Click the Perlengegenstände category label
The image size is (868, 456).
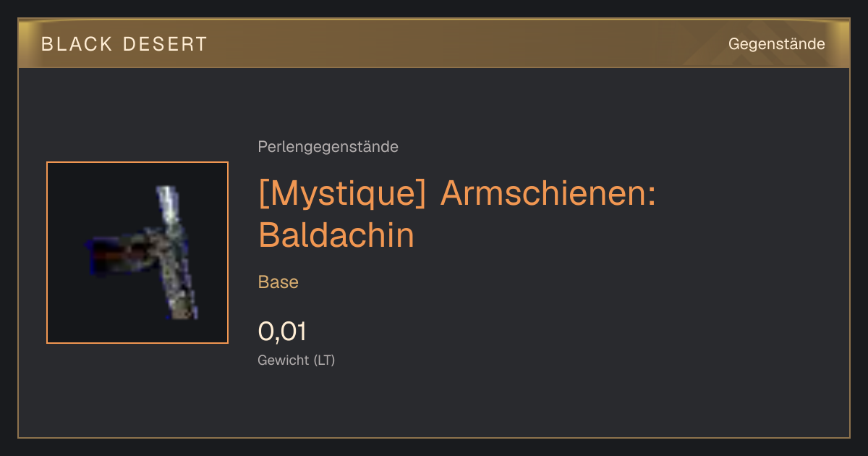click(x=328, y=147)
